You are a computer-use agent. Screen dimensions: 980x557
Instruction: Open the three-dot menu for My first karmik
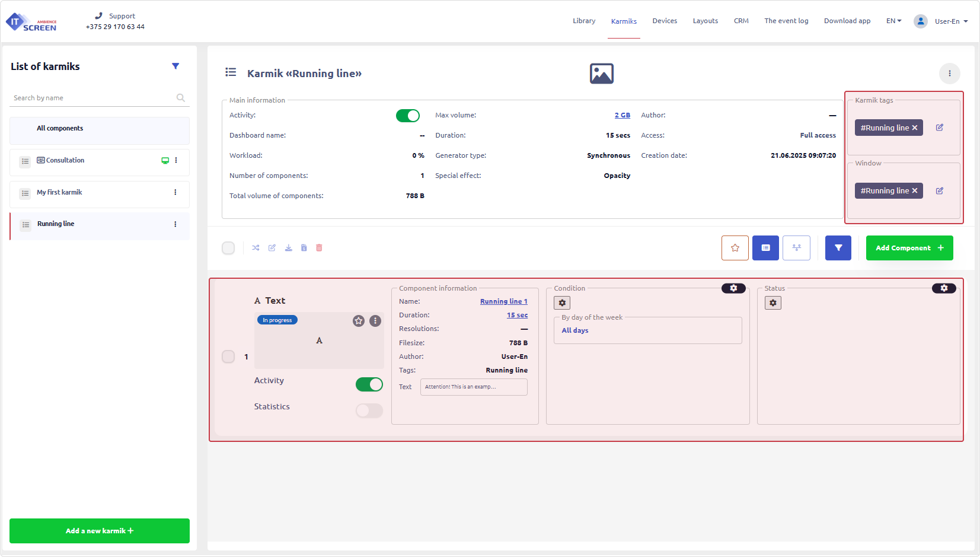[x=175, y=192]
